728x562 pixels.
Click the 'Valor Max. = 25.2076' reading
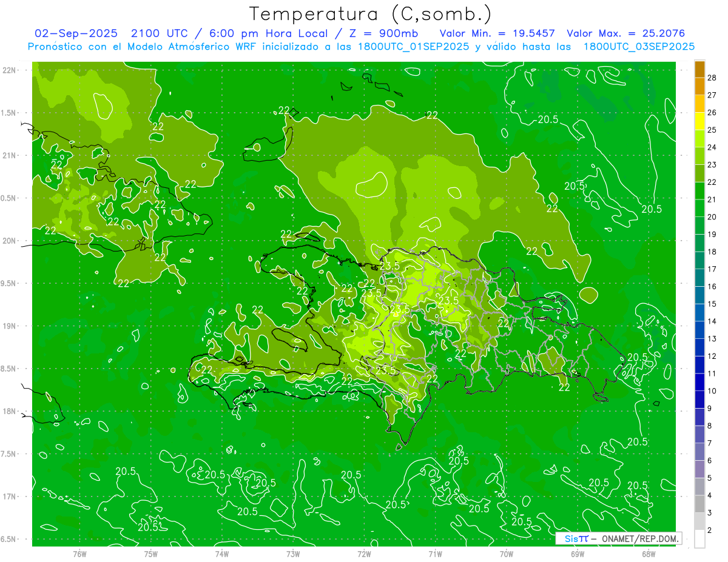pos(625,33)
